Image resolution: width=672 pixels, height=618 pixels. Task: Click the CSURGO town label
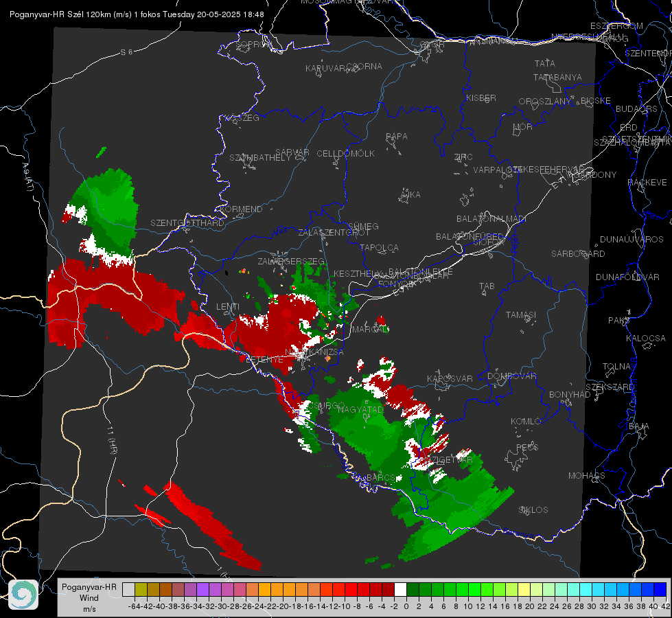point(327,406)
